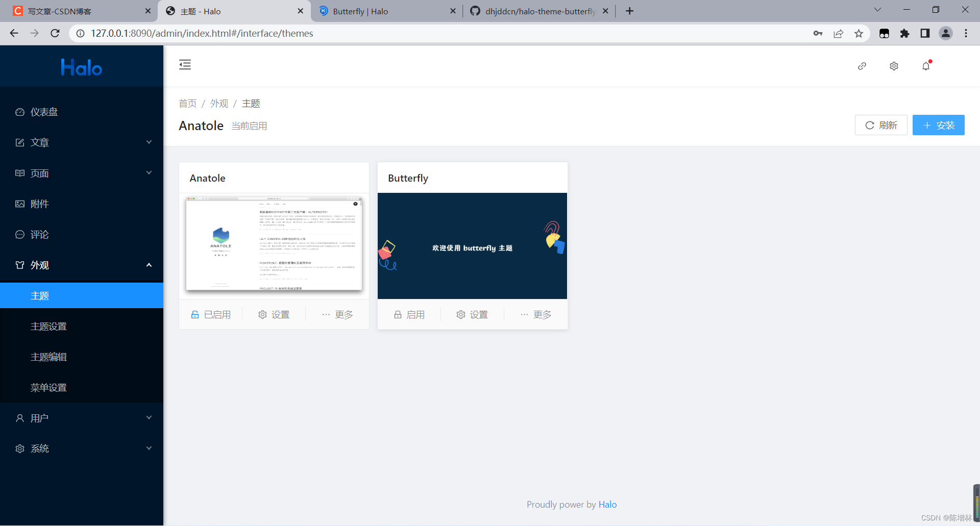This screenshot has height=526, width=980.
Task: Open notifications bell icon
Action: tap(926, 66)
